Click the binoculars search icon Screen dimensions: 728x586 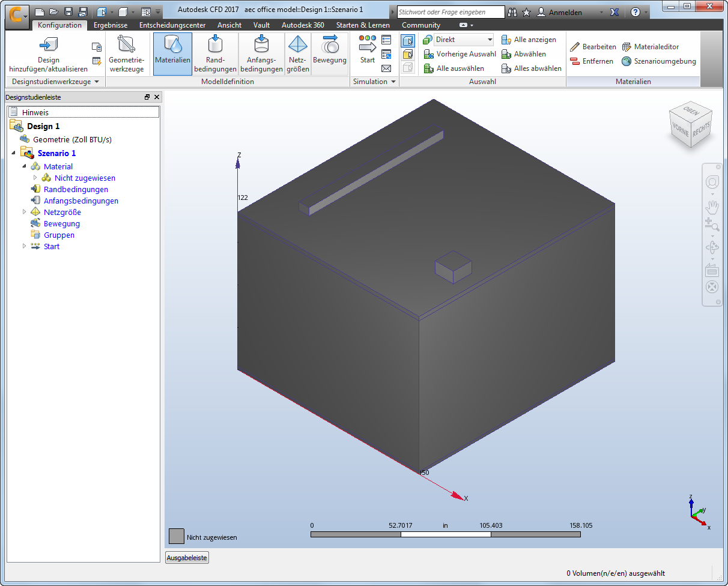512,12
